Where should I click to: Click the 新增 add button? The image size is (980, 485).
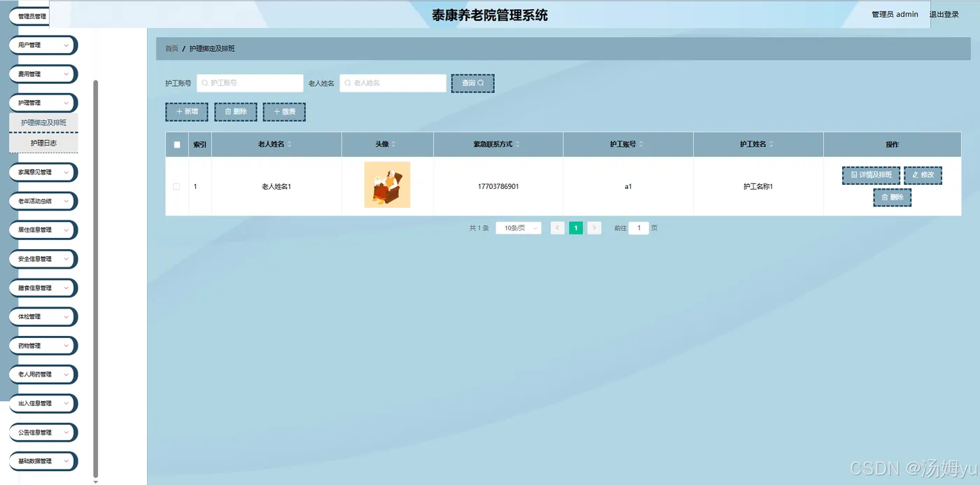pyautogui.click(x=187, y=112)
